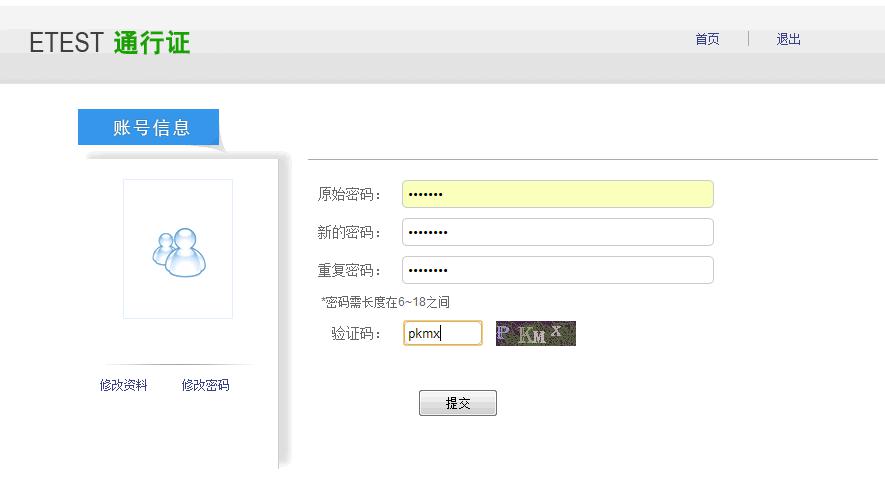Image resolution: width=885 pixels, height=492 pixels.
Task: Click the 验证码 field label
Action: (356, 333)
